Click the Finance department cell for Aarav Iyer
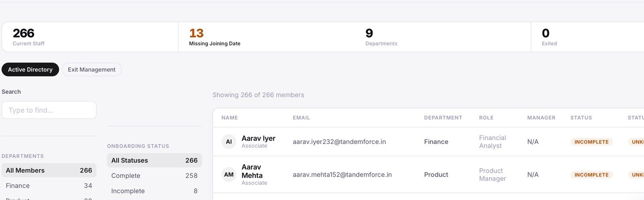 point(436,142)
